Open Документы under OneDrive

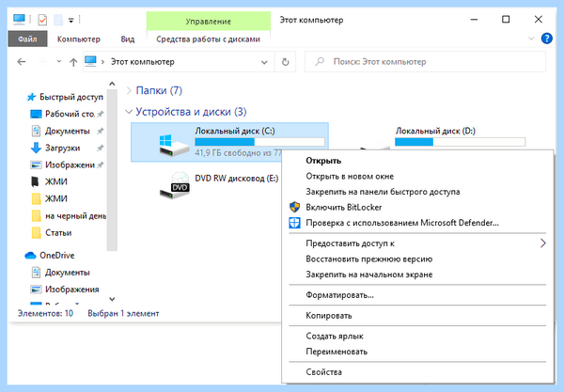[68, 273]
